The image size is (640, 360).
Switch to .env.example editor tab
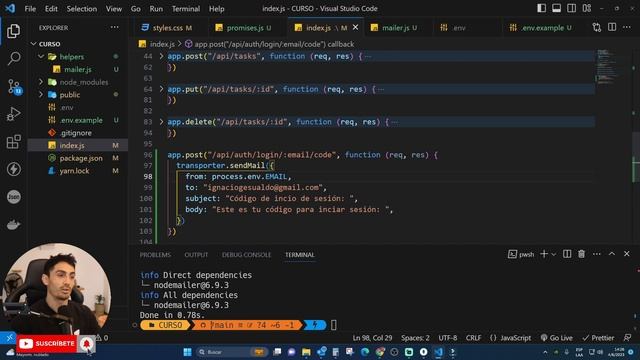(x=543, y=28)
